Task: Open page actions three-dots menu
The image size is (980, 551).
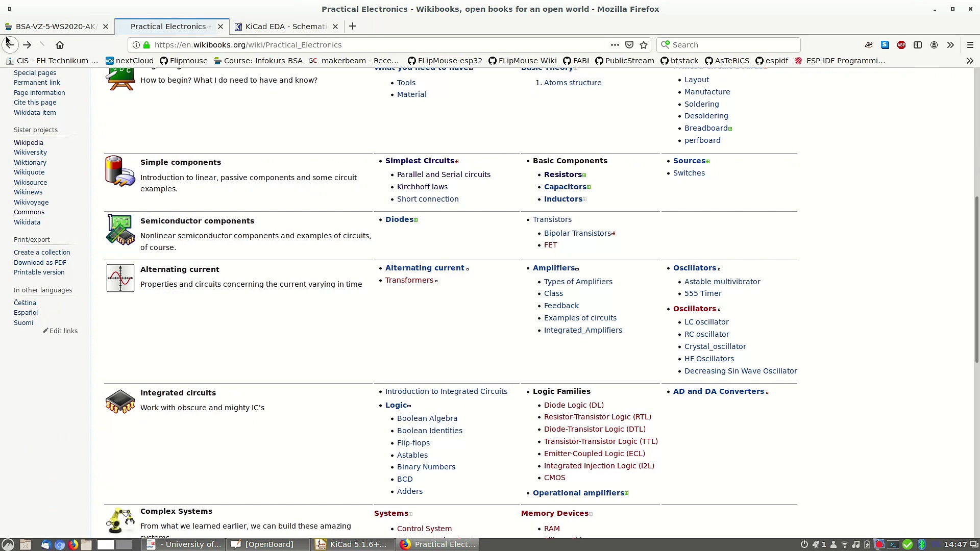Action: point(615,45)
